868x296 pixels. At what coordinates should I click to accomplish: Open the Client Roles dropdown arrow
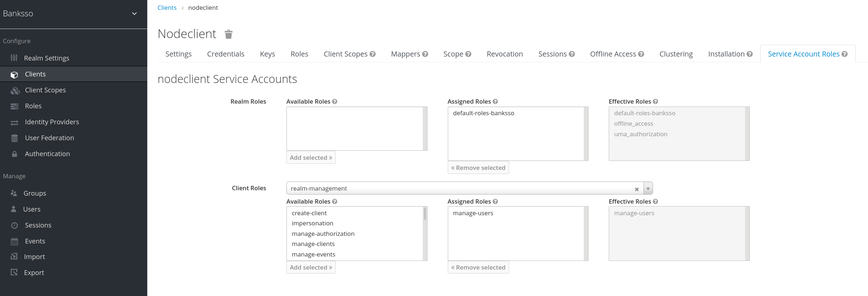coord(648,188)
